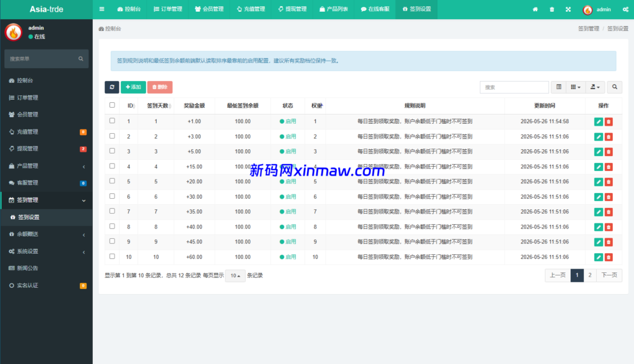Click admin avatar image in sidebar
The width and height of the screenshot is (634, 364).
pos(14,32)
